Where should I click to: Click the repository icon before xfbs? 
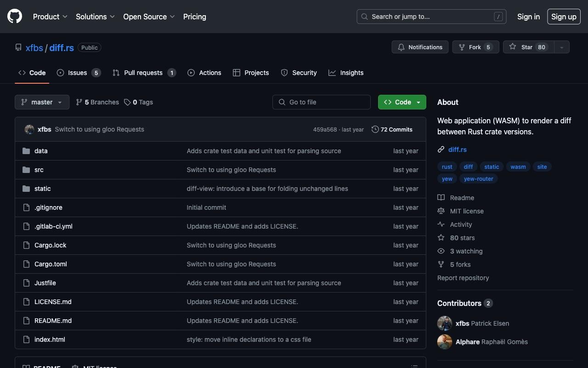coord(18,47)
